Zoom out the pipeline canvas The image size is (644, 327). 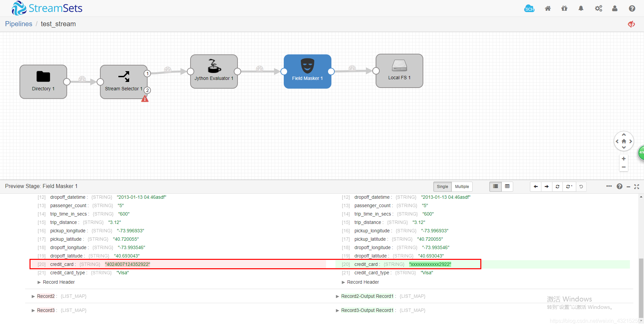pos(624,167)
